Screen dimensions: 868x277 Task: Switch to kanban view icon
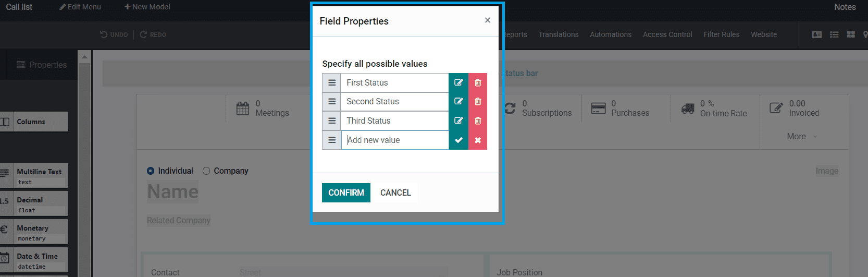point(851,34)
